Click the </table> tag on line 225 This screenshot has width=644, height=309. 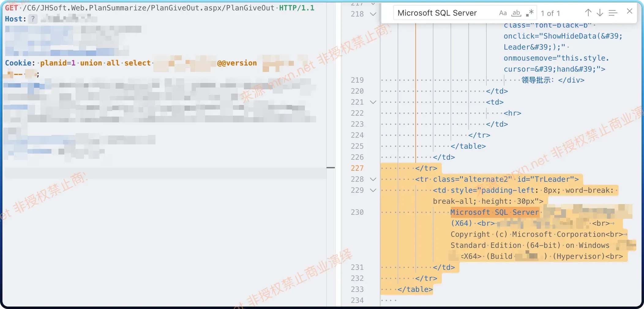click(x=468, y=146)
